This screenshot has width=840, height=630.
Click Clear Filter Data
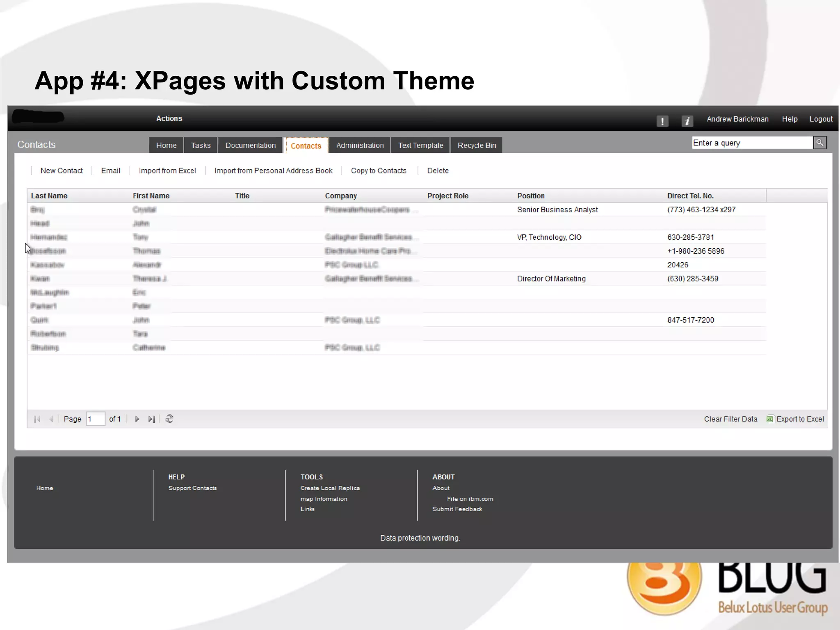[730, 419]
